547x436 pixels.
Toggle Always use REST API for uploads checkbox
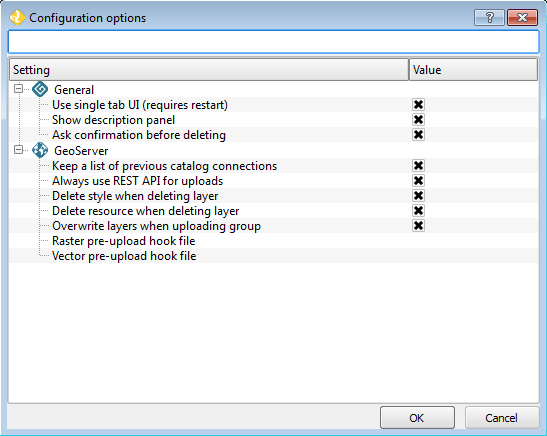tap(418, 181)
